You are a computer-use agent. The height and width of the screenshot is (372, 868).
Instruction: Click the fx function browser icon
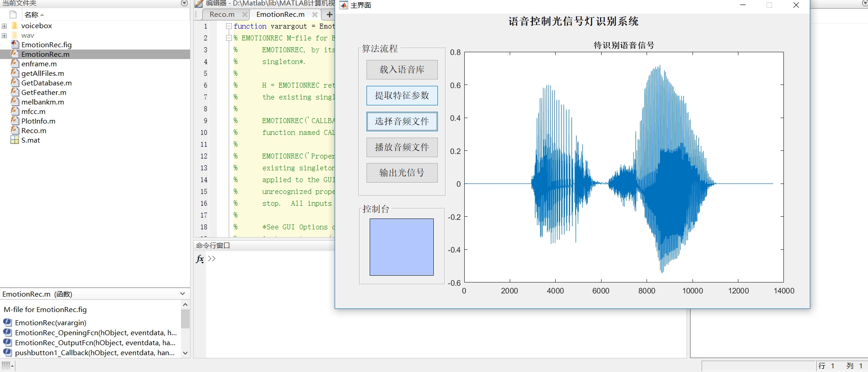click(x=200, y=259)
